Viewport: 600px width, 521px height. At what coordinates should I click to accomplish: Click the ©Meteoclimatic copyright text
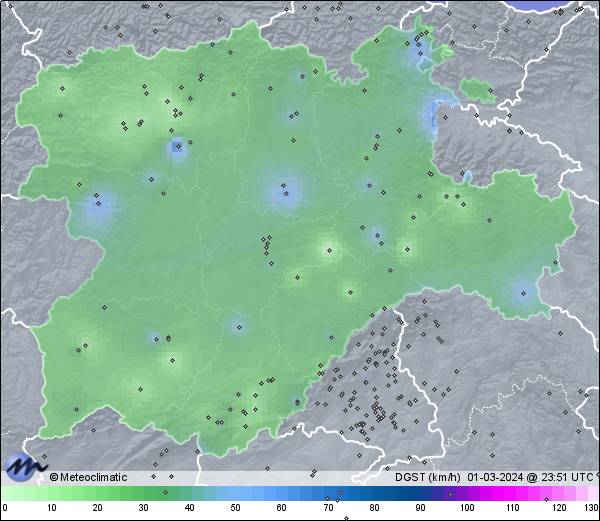coord(88,477)
